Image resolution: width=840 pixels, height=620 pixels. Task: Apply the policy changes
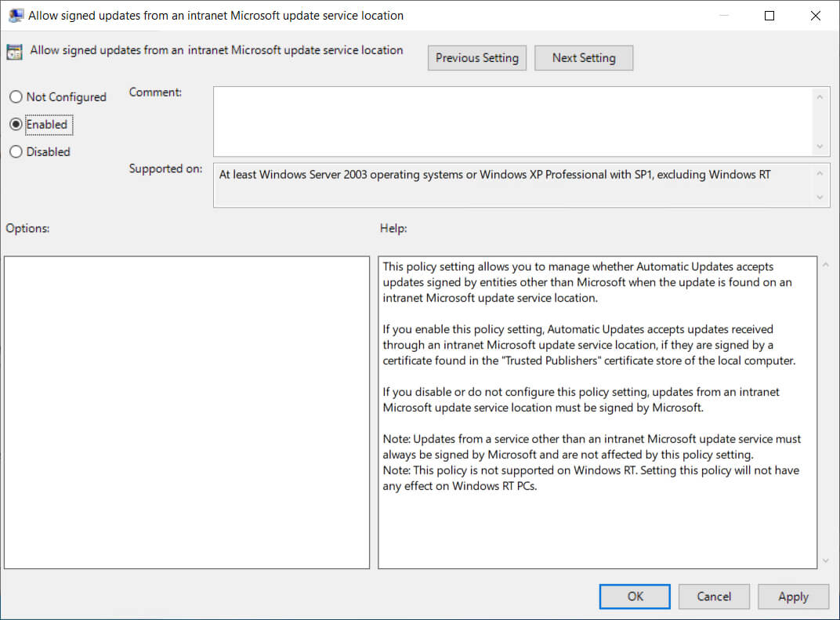pyautogui.click(x=793, y=596)
